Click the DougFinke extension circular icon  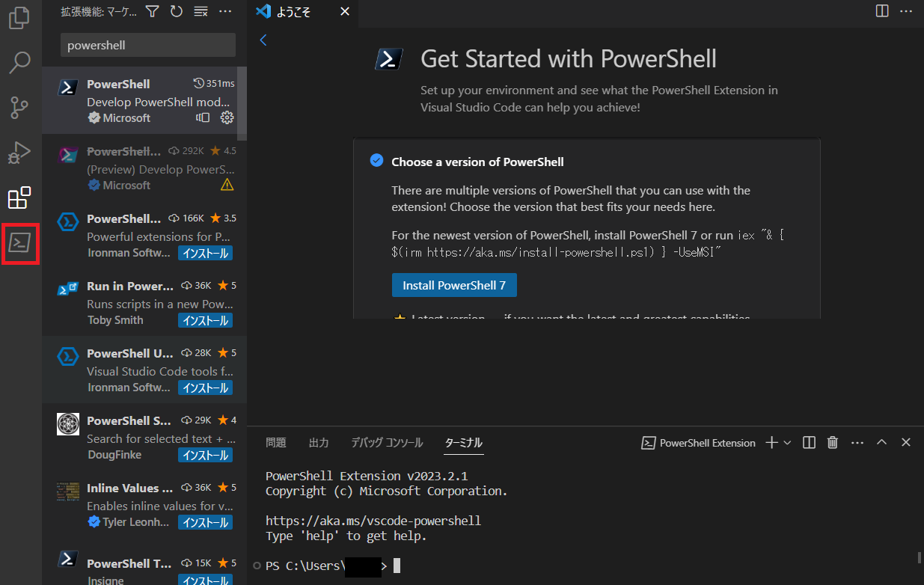click(x=68, y=424)
